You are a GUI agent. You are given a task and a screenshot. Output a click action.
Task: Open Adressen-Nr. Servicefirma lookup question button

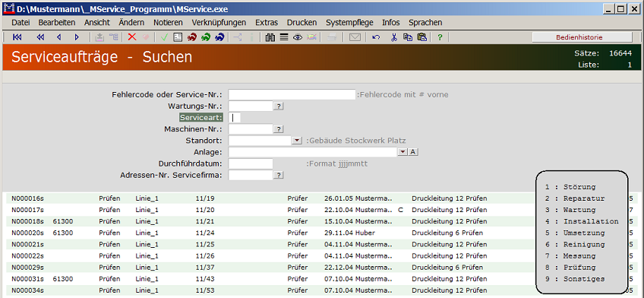(x=279, y=175)
